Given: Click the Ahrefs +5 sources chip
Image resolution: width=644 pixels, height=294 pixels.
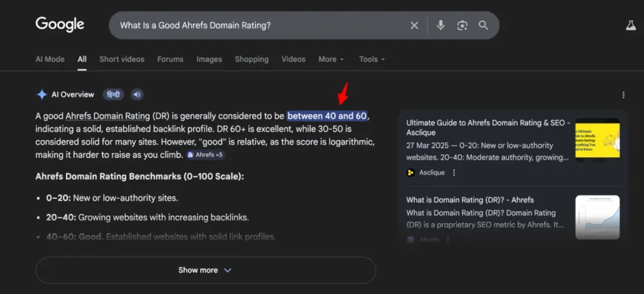Looking at the screenshot, I should tap(205, 154).
